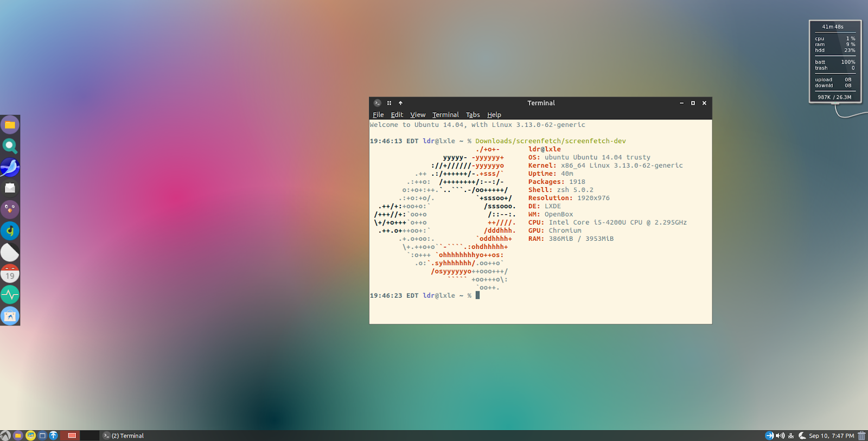
Task: Click the terminal prompt cursor line
Action: [425, 296]
